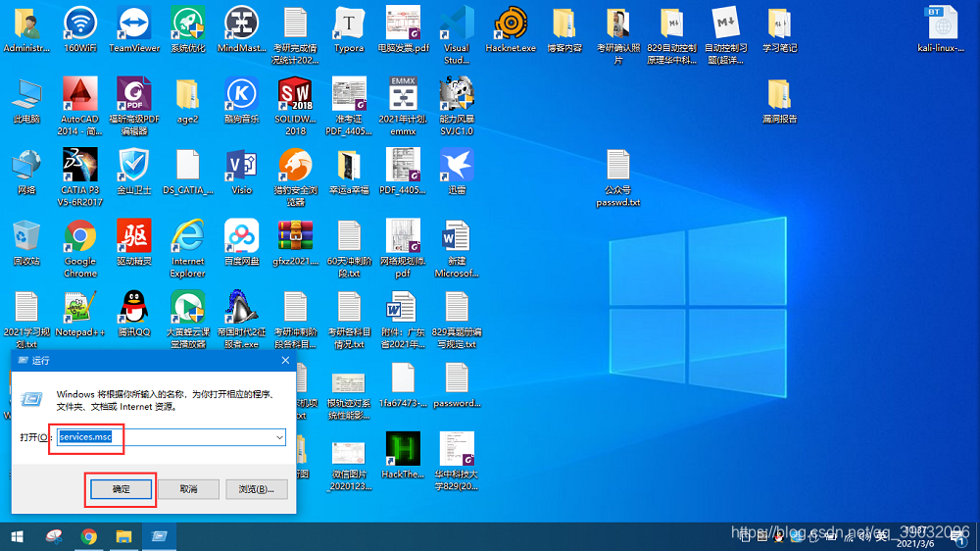Open Chrome from the taskbar
Screen dimensions: 980x551
point(89,536)
